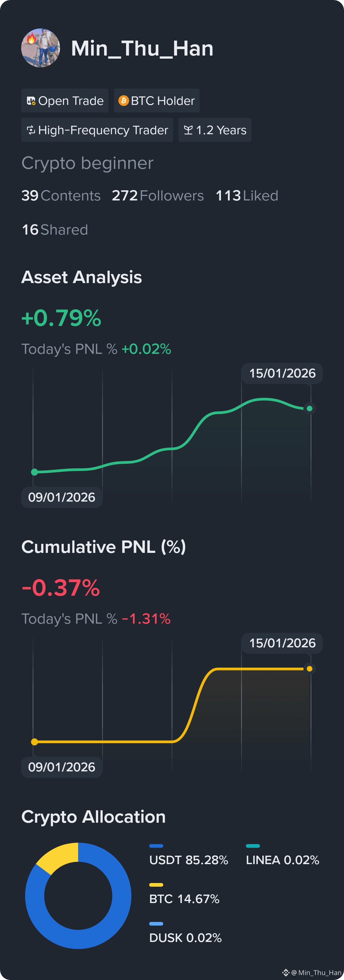
Task: Select the yellow BTC legend swatch
Action: click(x=156, y=885)
